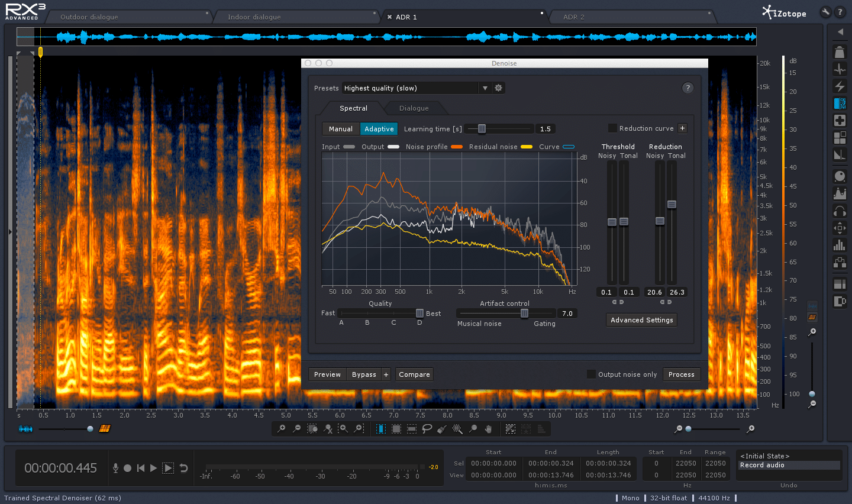Open the Gain module knob icon
Viewport: 852px width, 504px height.
coord(840,176)
